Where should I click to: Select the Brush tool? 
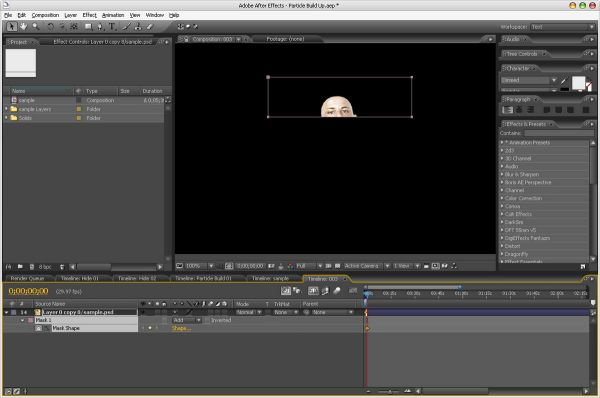tap(127, 26)
